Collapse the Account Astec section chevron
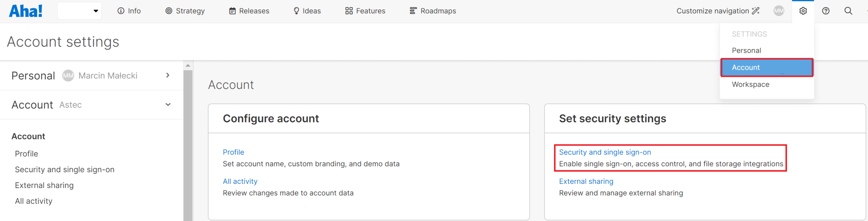 click(x=168, y=105)
